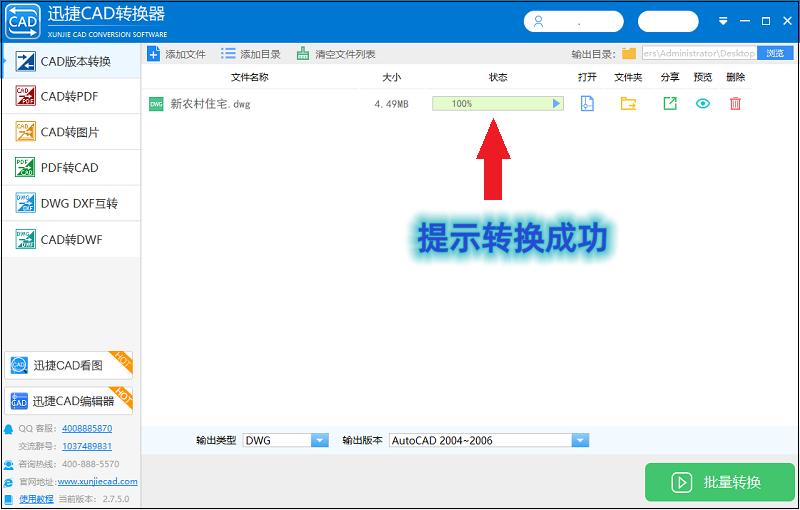
Task: Open the 迅捷CAD编辑器 promo button
Action: tap(68, 401)
